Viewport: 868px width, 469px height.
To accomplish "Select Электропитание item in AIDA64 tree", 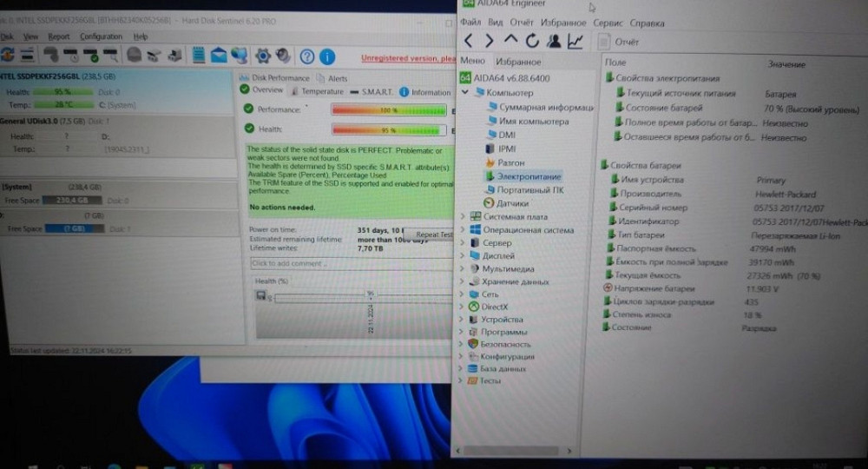I will click(523, 176).
